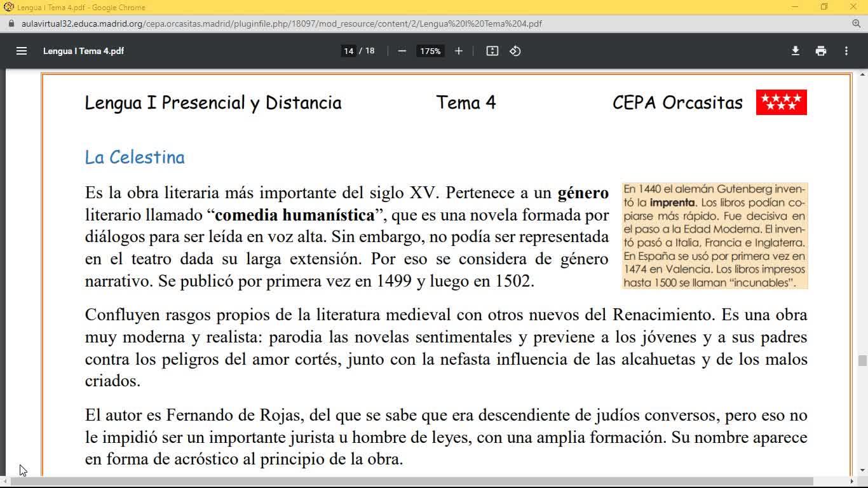View site security lock information
Image resolution: width=868 pixels, height=488 pixels.
pos(11,24)
